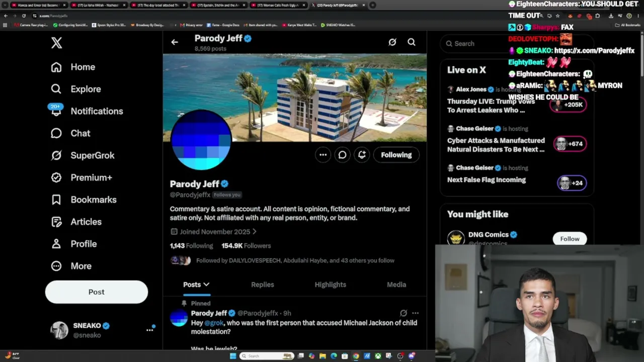Screen dimensions: 644x362
Task: Open DNG Comics' avatar in You might like
Action: 456,238
